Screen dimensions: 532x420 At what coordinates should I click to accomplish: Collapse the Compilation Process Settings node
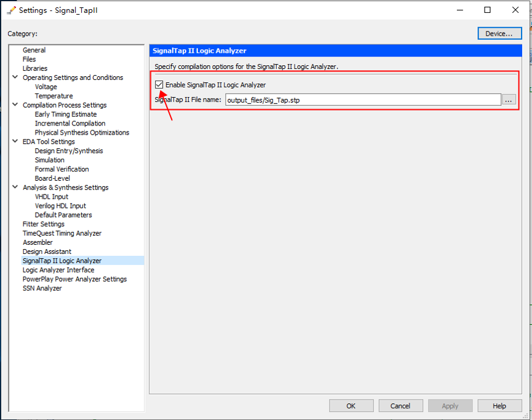(x=15, y=105)
